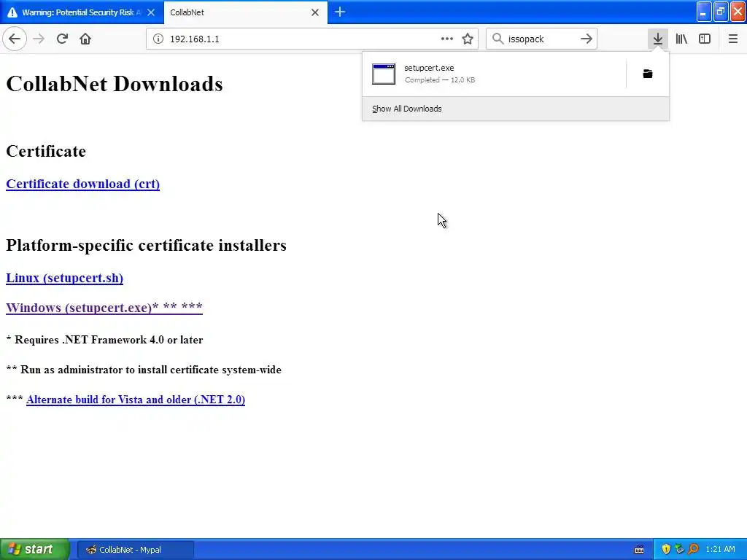This screenshot has width=747, height=560.
Task: Open the security shield tray icon
Action: 666,550
